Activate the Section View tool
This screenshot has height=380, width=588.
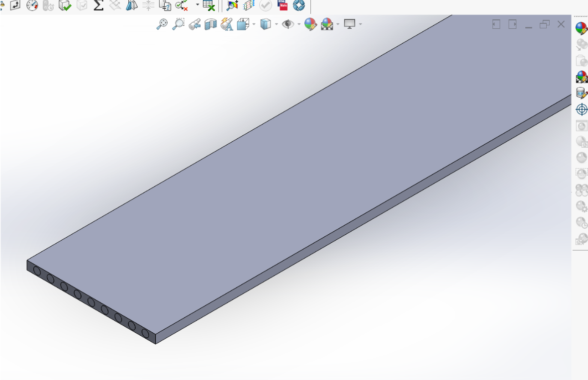tap(211, 24)
